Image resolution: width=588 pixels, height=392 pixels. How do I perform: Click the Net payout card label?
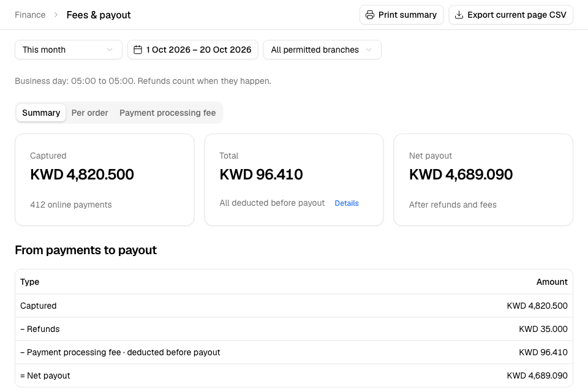pos(431,156)
